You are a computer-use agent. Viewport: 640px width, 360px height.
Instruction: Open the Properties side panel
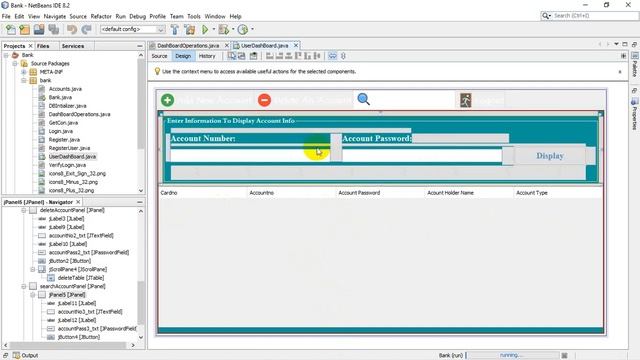point(635,114)
